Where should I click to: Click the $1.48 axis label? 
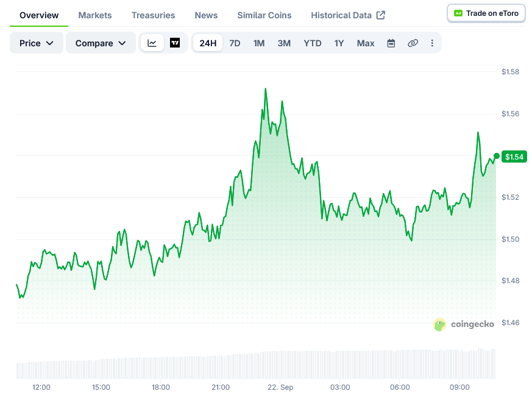(510, 280)
